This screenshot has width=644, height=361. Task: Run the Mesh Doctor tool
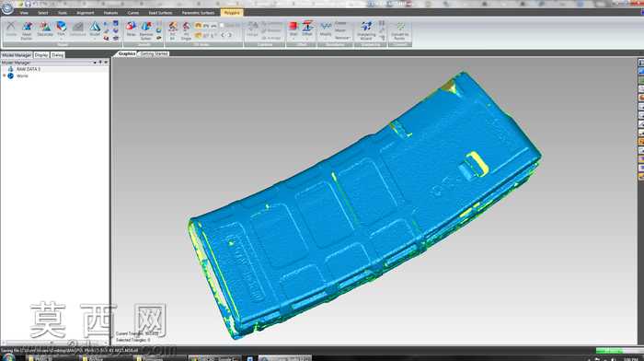[27, 31]
